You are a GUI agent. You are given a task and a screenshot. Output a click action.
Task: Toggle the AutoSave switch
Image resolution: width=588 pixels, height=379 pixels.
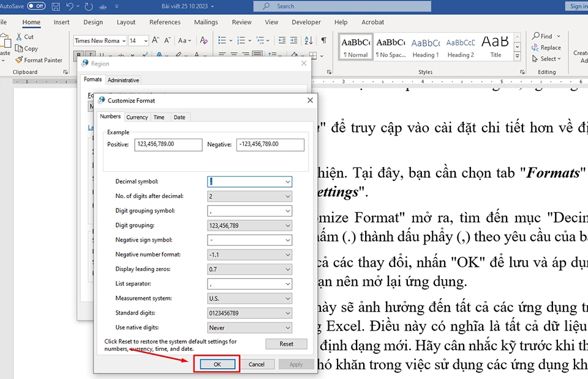(36, 6)
